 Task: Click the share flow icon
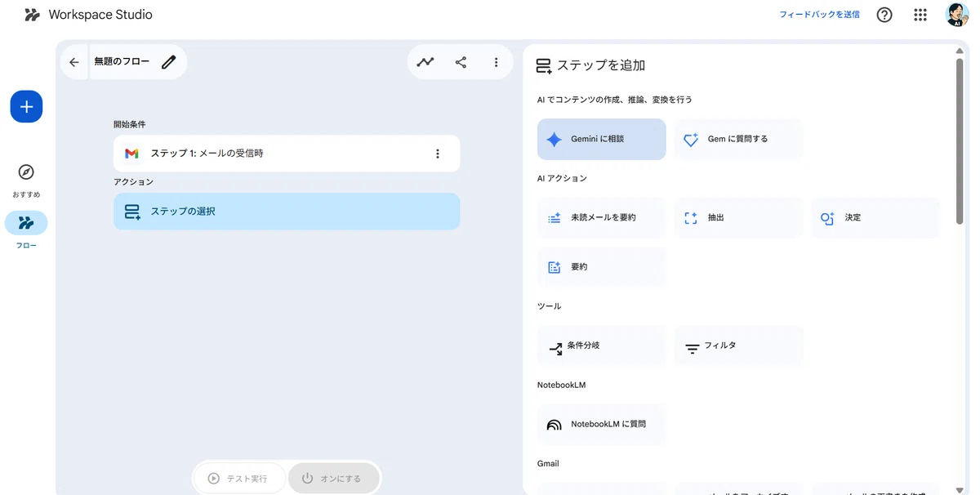(x=461, y=62)
